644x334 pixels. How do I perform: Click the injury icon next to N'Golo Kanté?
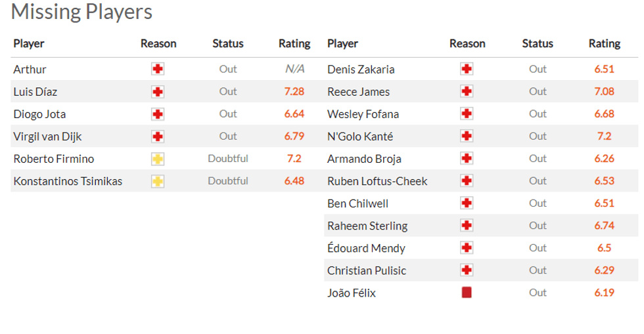[467, 136]
